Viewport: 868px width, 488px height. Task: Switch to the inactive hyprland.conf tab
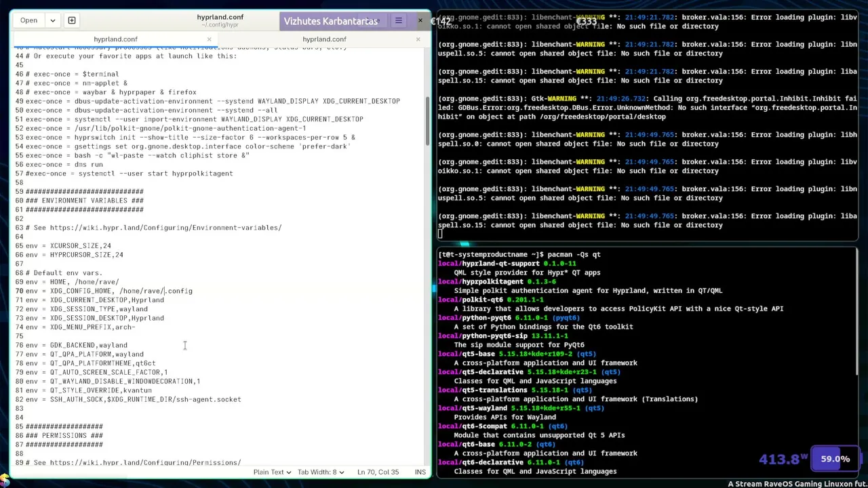pyautogui.click(x=324, y=39)
